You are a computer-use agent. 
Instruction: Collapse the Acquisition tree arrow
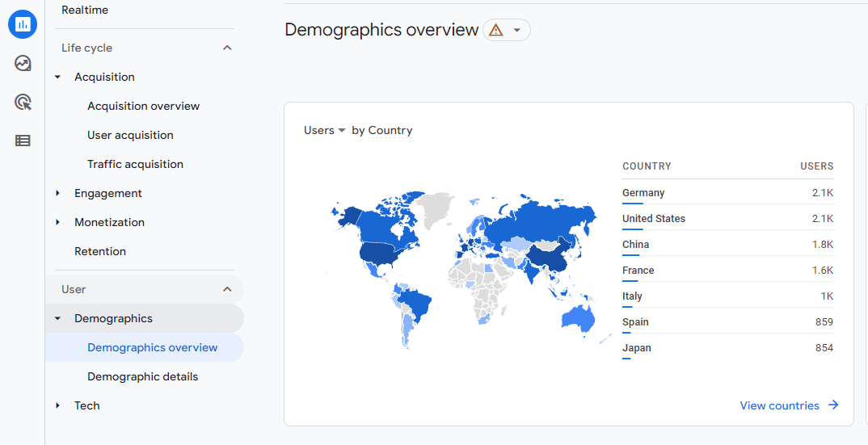[58, 78]
